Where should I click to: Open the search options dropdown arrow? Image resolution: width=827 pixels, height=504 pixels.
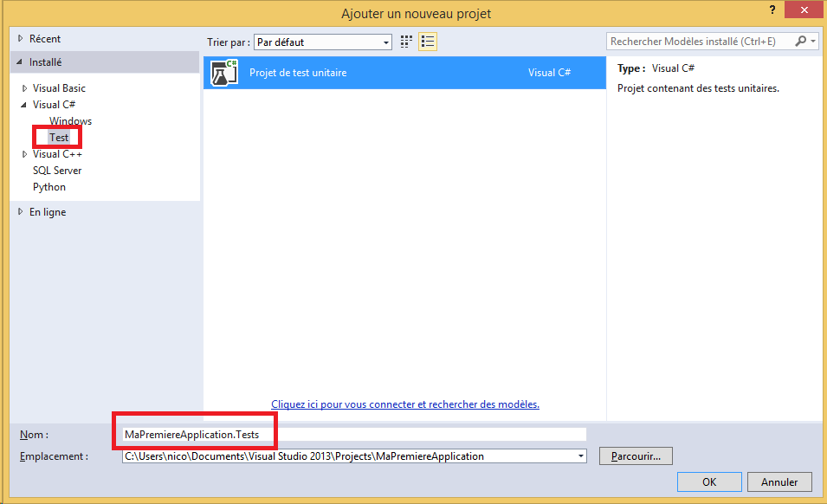pos(813,41)
